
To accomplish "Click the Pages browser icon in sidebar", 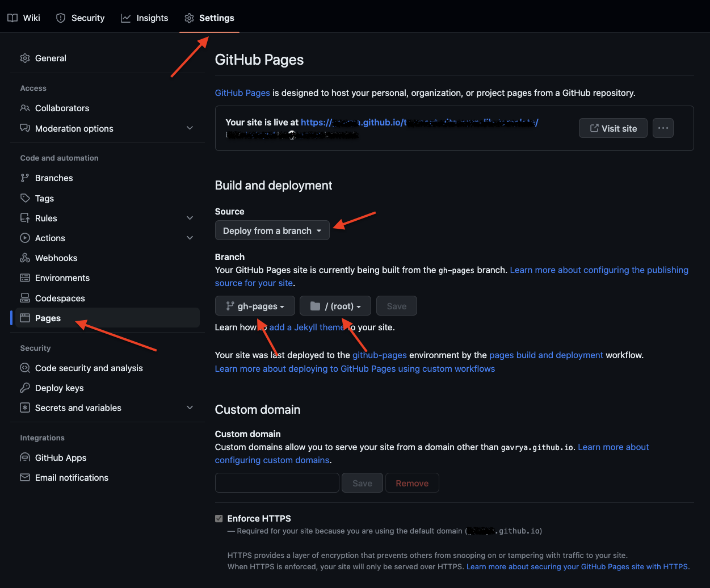I will point(25,318).
